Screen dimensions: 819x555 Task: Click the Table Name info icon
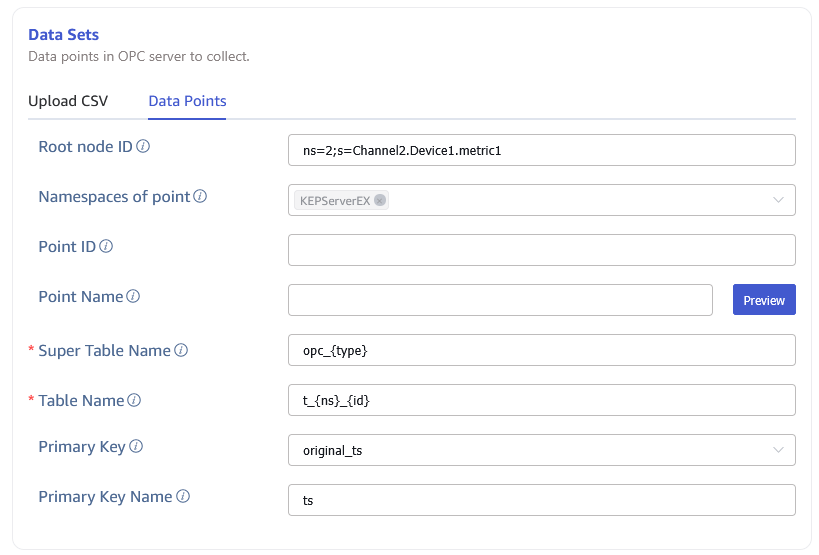pos(134,401)
